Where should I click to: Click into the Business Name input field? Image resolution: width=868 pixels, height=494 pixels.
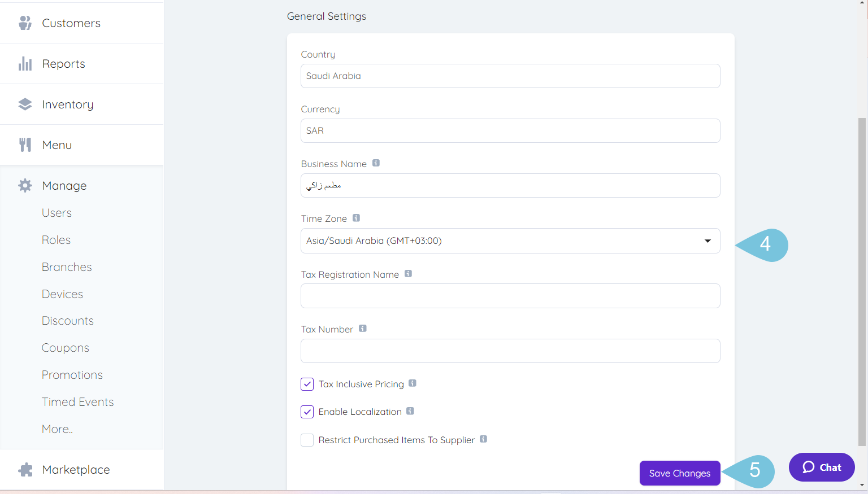(510, 185)
